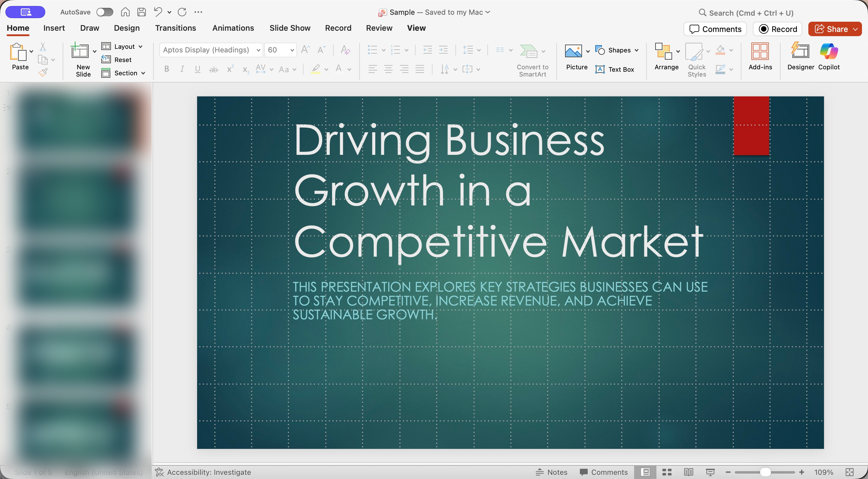
Task: Launch Copilot from the ribbon
Action: tap(829, 57)
